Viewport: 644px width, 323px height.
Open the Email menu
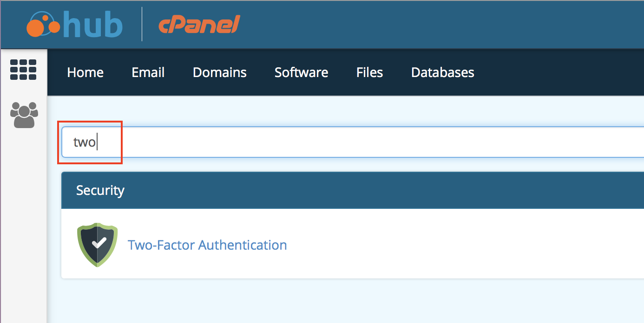click(148, 72)
